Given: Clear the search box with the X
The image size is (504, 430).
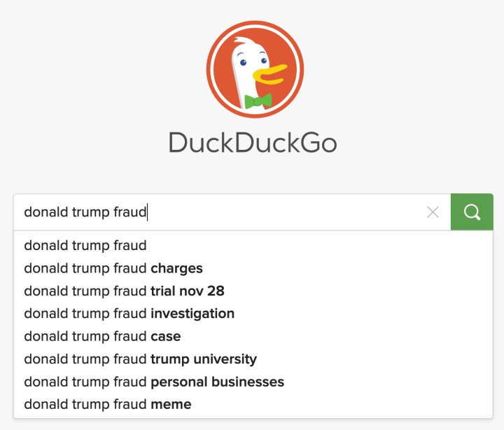Looking at the screenshot, I should click(433, 212).
